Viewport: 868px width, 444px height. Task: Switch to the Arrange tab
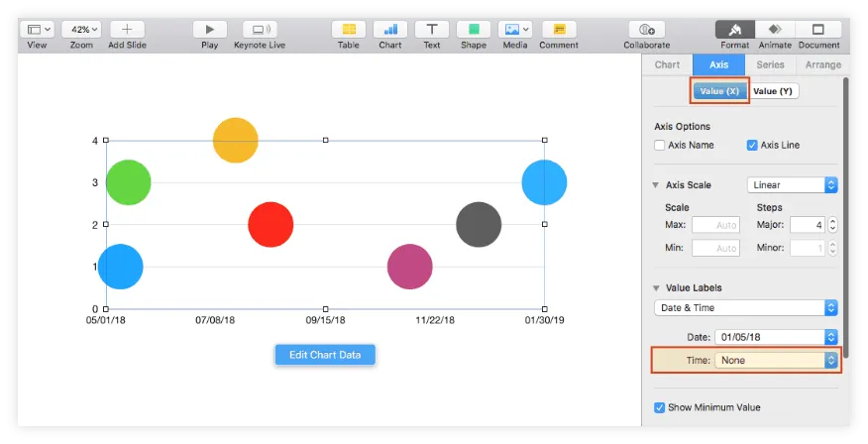pyautogui.click(x=822, y=65)
